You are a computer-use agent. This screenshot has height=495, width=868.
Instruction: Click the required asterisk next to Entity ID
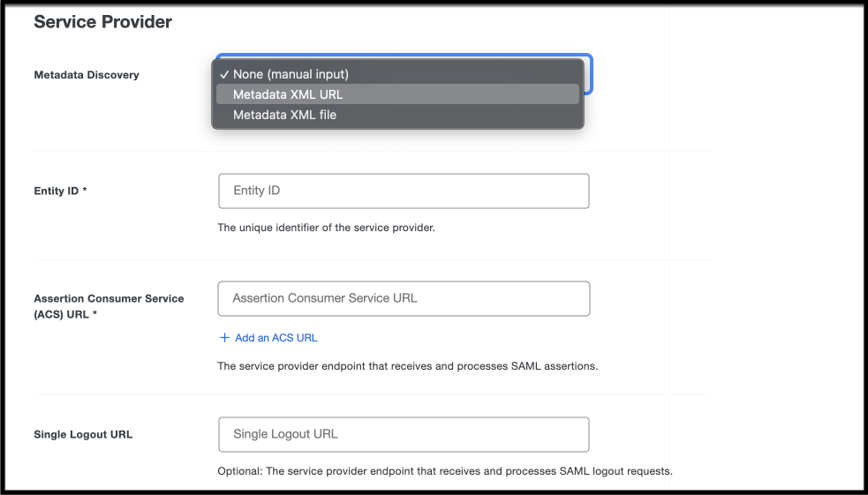pyautogui.click(x=85, y=190)
